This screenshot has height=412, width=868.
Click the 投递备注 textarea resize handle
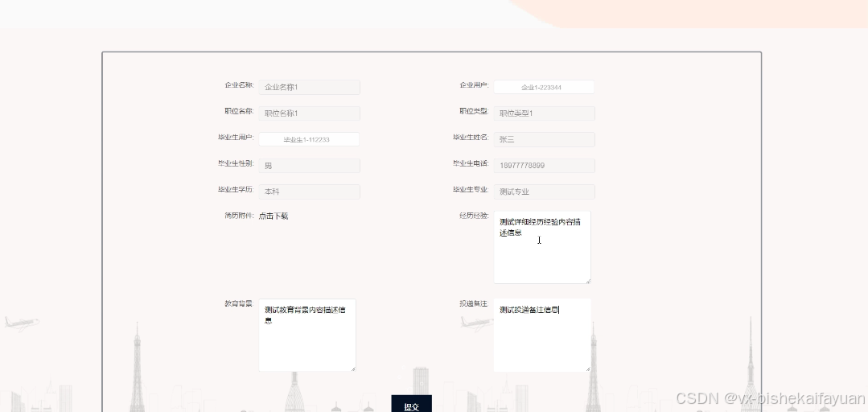click(588, 369)
